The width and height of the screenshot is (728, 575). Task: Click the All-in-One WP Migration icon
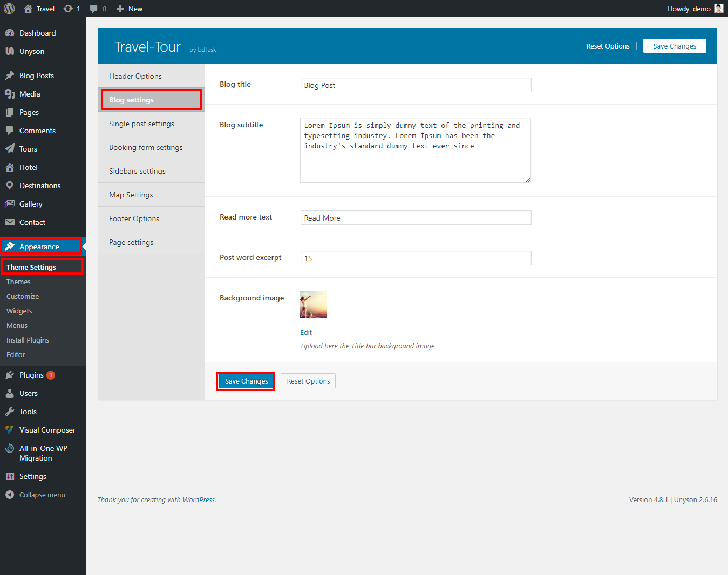(10, 448)
